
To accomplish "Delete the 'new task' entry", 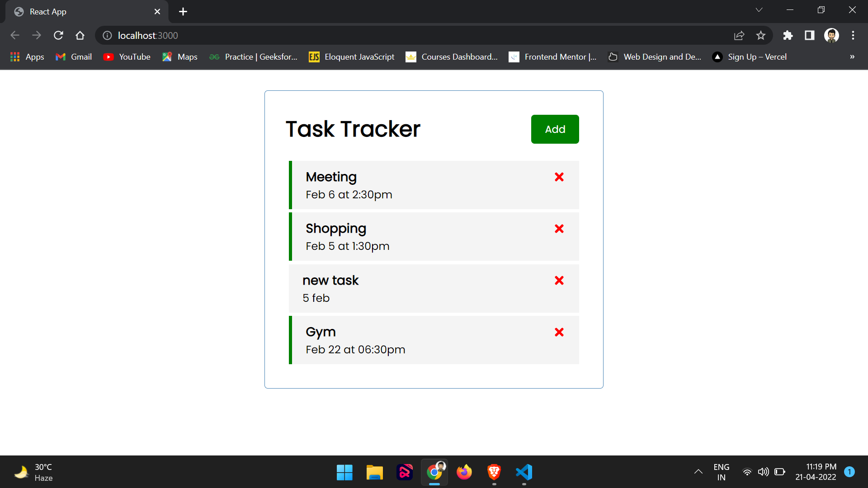I will point(559,281).
